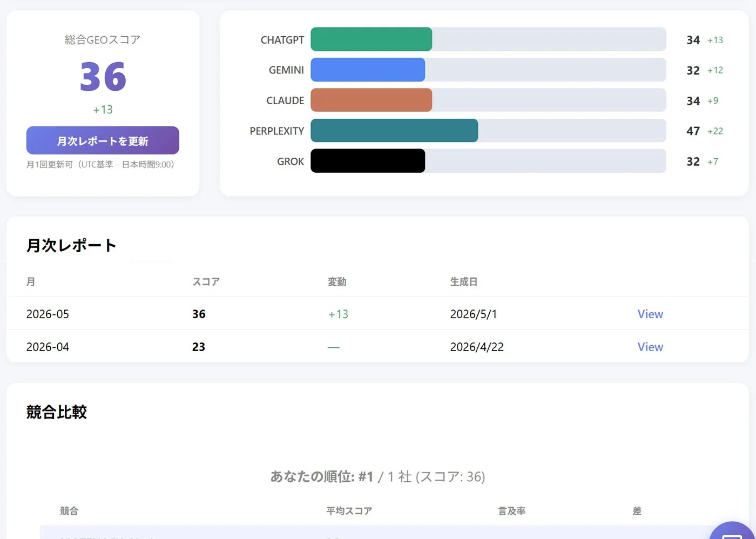Click the Grok black score bar
Image resolution: width=756 pixels, height=539 pixels.
pyautogui.click(x=368, y=161)
